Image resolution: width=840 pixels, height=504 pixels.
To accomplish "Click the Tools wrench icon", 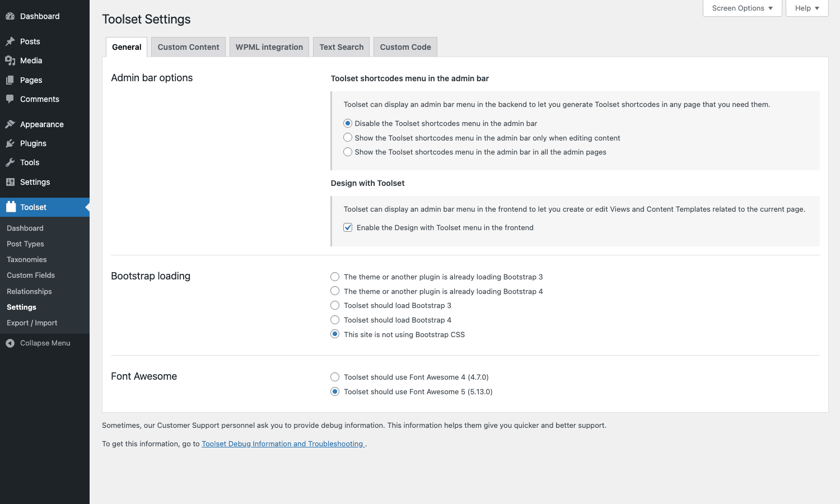I will (10, 162).
